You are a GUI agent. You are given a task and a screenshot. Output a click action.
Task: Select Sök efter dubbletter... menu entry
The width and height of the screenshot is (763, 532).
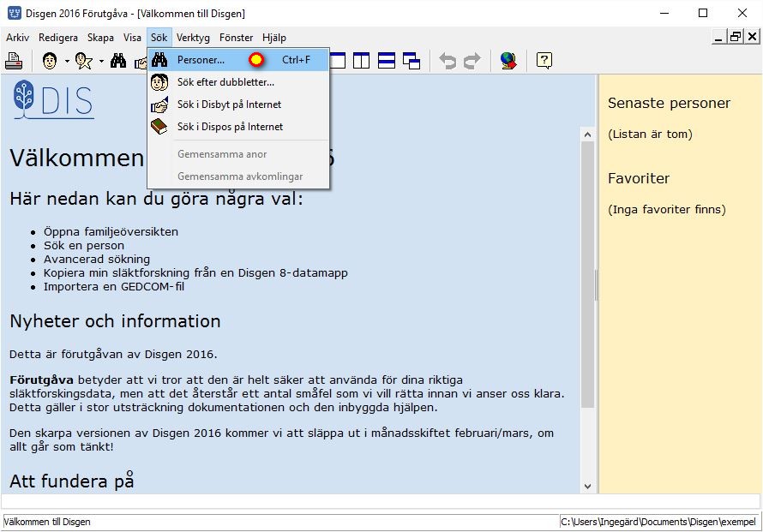coord(238,82)
